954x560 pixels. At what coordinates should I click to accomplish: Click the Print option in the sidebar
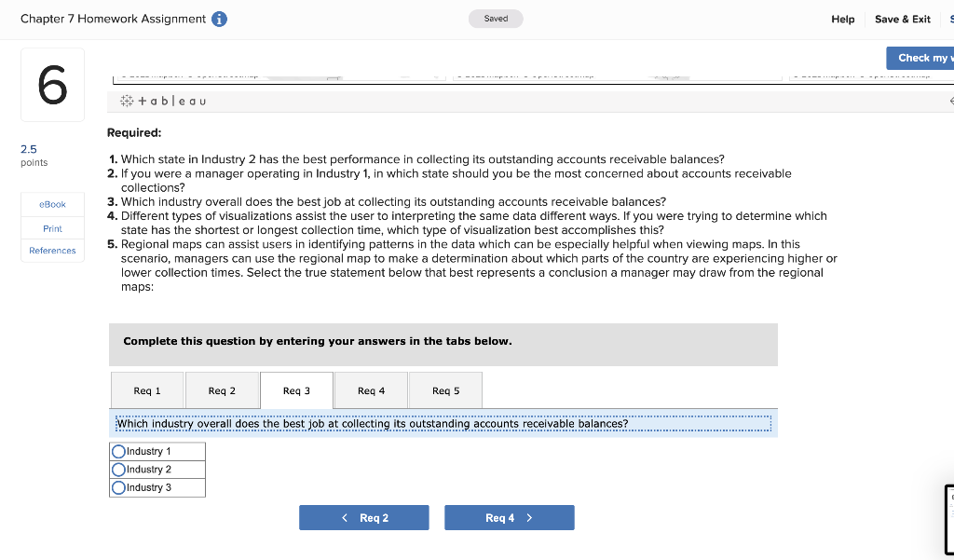pos(52,228)
